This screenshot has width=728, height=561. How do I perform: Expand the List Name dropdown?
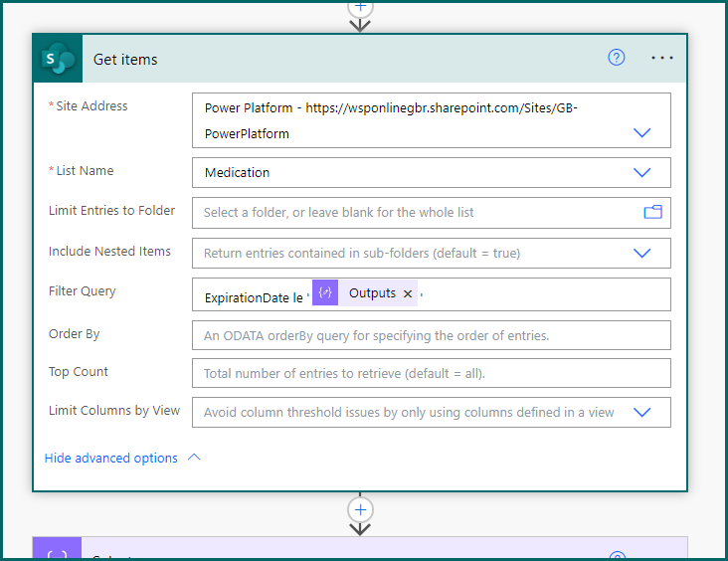coord(641,173)
